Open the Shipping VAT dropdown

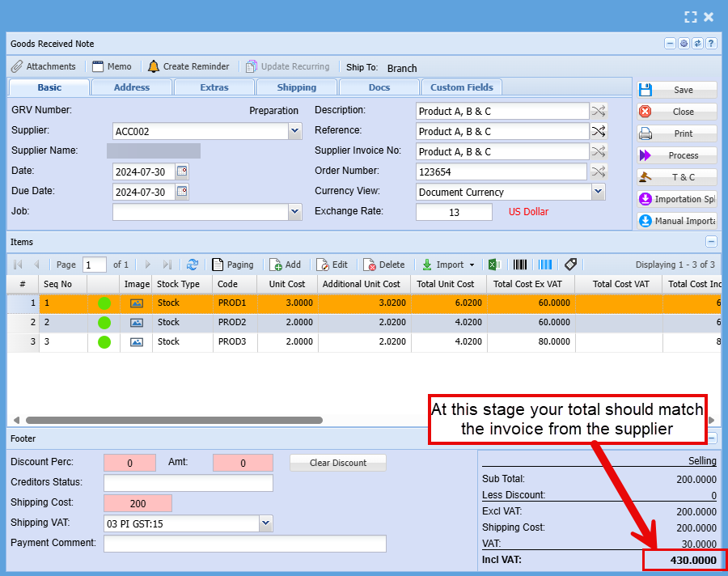click(x=265, y=523)
